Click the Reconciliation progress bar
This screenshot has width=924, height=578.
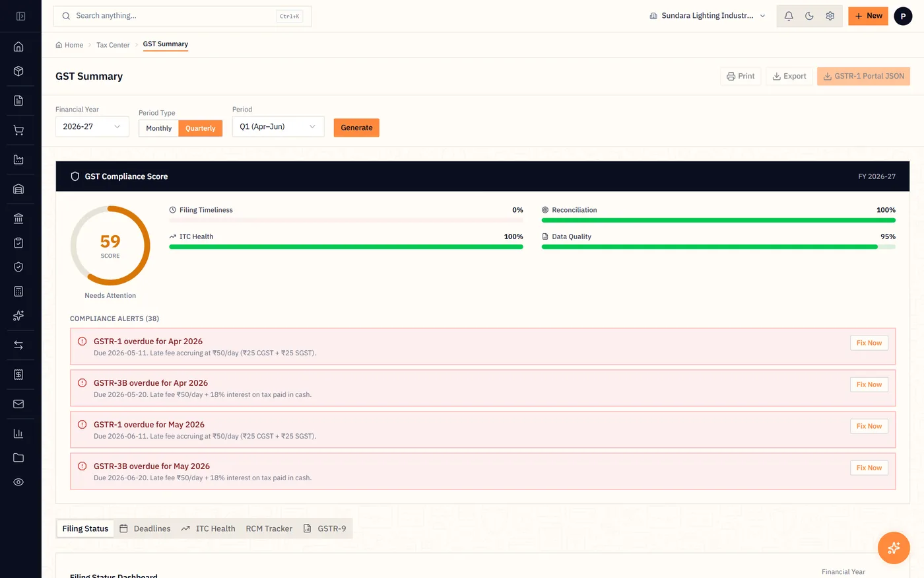click(719, 221)
